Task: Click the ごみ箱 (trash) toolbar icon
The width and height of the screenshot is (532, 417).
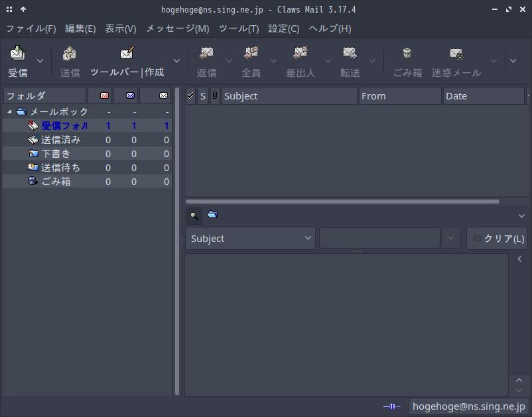Action: coord(407,53)
